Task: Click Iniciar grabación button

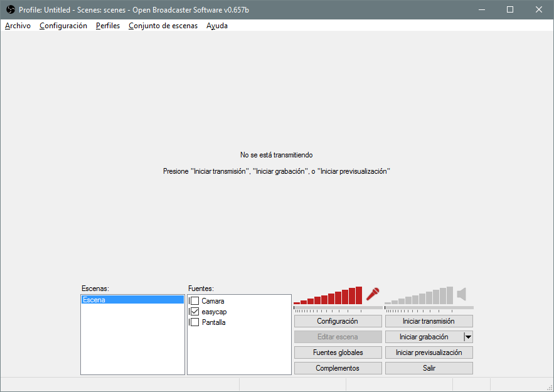Action: click(424, 337)
